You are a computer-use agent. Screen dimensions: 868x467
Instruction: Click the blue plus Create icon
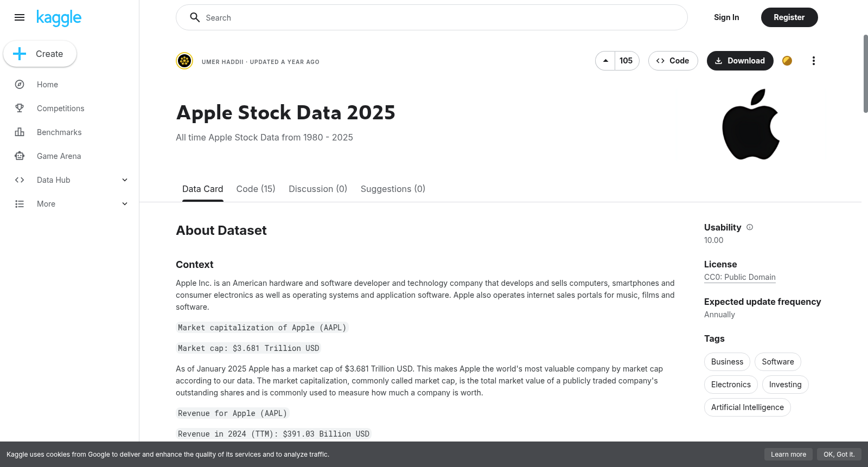[x=20, y=54]
